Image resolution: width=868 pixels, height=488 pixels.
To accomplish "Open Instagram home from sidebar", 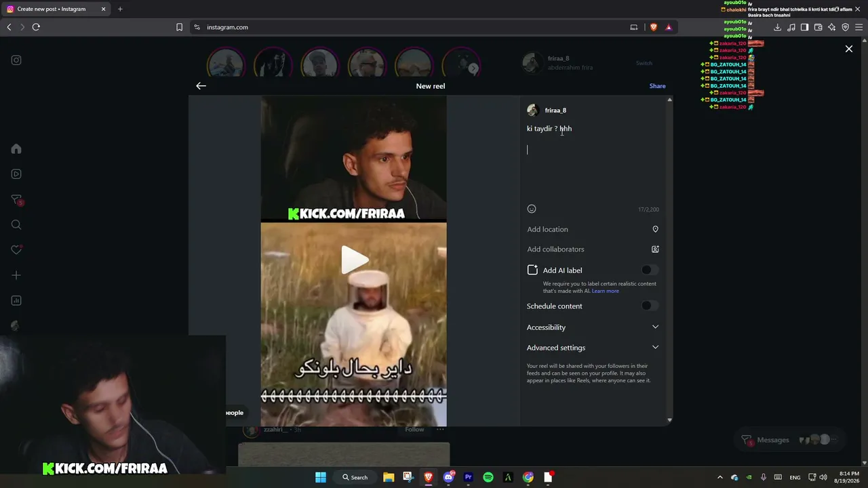I will tap(16, 149).
